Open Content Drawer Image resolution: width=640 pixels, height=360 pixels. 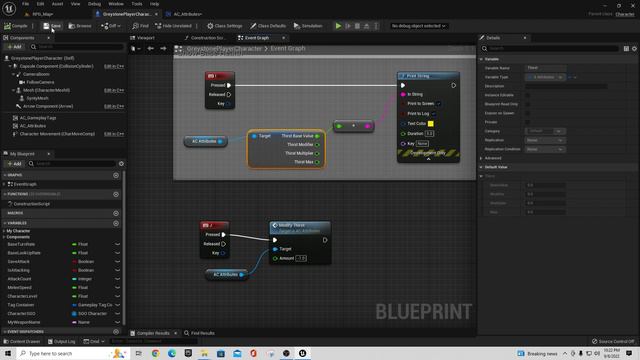tap(22, 341)
